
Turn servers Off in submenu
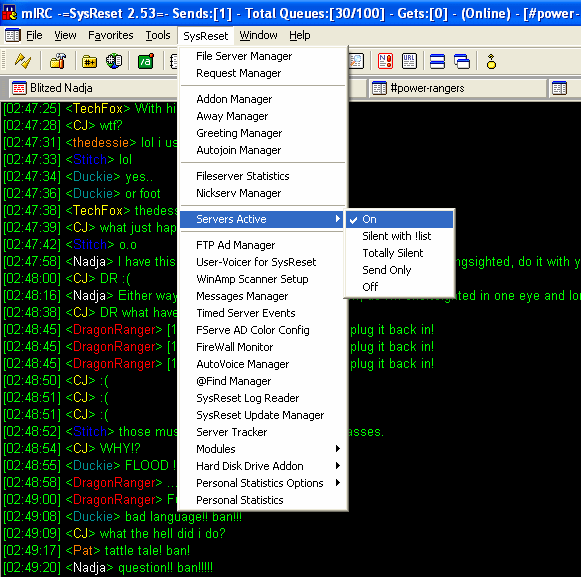click(x=399, y=287)
